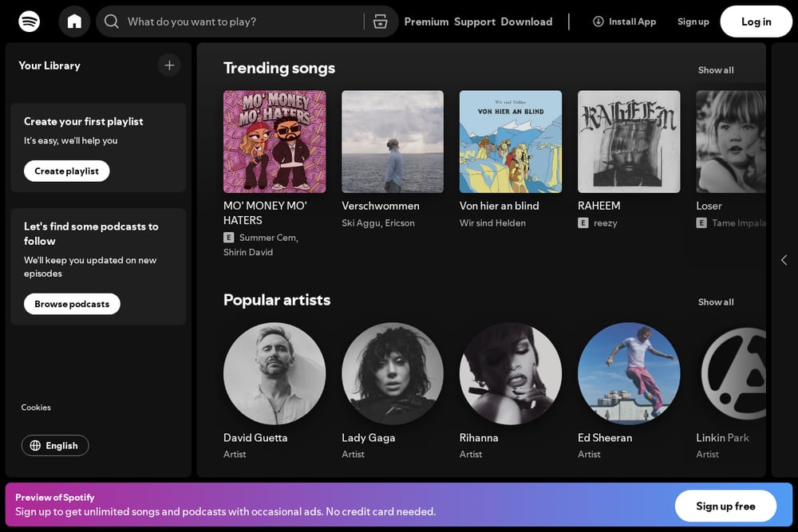This screenshot has height=532, width=798.
Task: Click the Popular artists heading
Action: pyautogui.click(x=277, y=300)
